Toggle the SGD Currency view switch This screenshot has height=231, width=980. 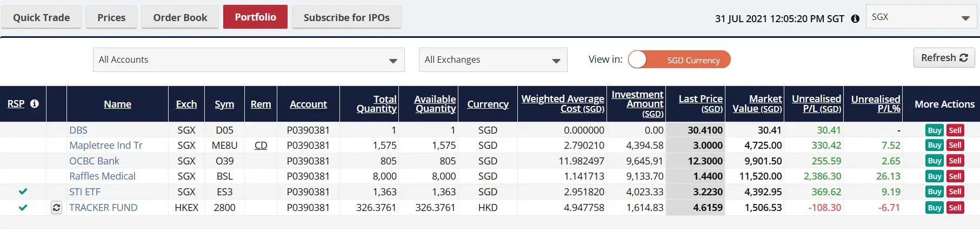679,60
